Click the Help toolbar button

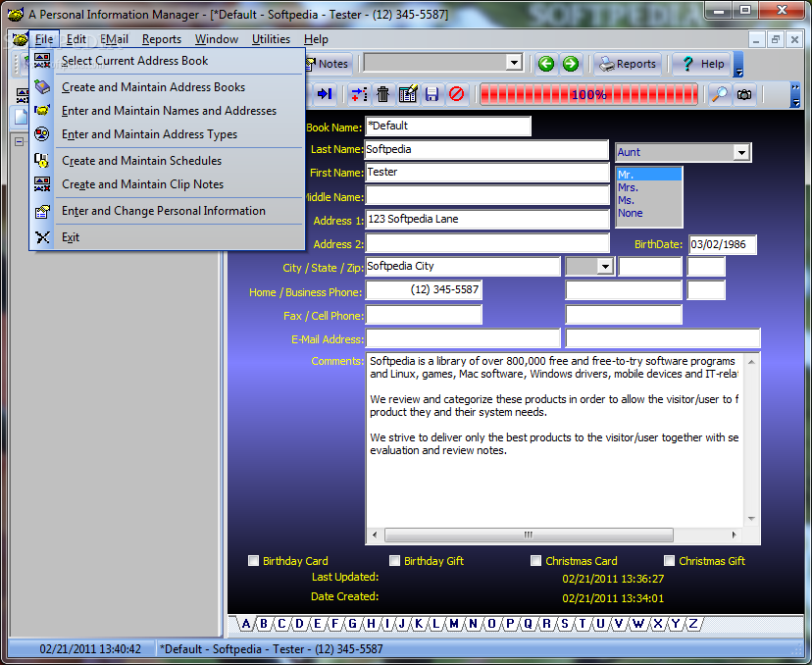coord(702,64)
